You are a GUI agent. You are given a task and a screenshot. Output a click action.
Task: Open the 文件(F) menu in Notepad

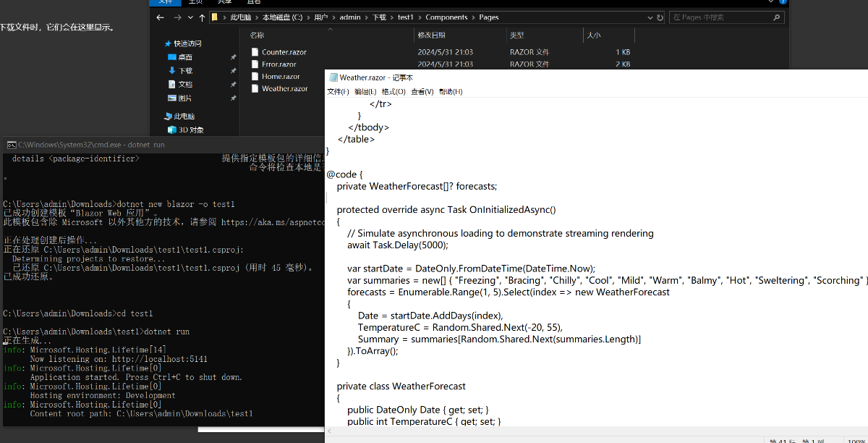(338, 92)
